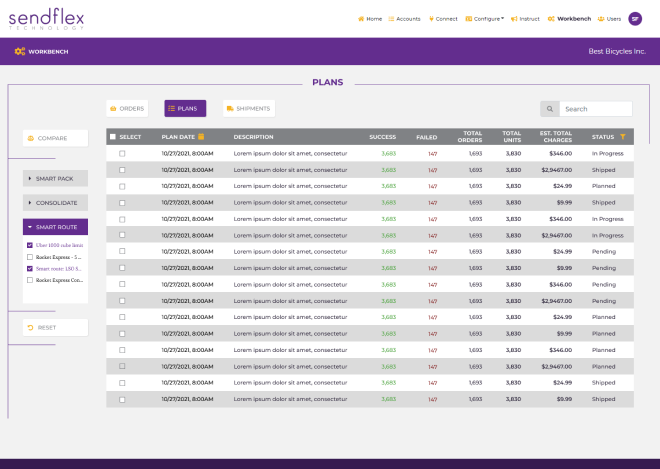Open the Configure dropdown menu

click(488, 18)
